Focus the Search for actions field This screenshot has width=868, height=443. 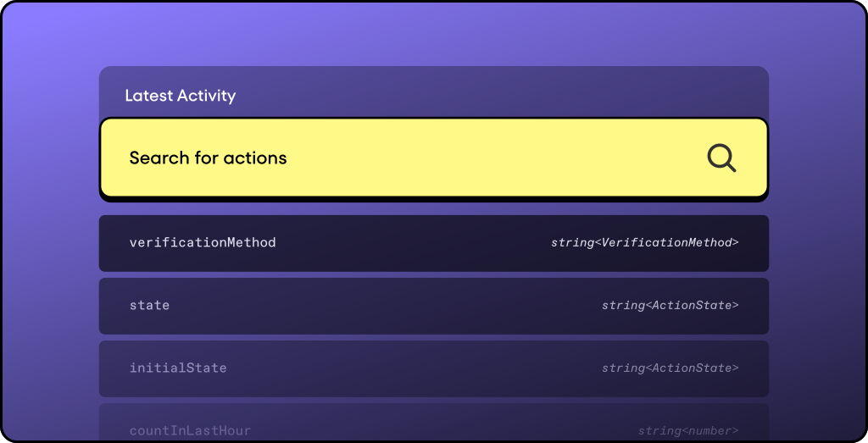pyautogui.click(x=434, y=158)
